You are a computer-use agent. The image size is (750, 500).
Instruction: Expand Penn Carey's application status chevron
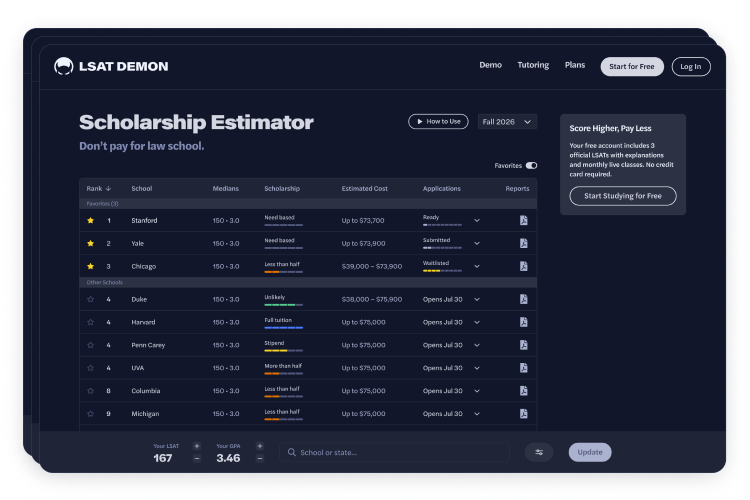(477, 345)
